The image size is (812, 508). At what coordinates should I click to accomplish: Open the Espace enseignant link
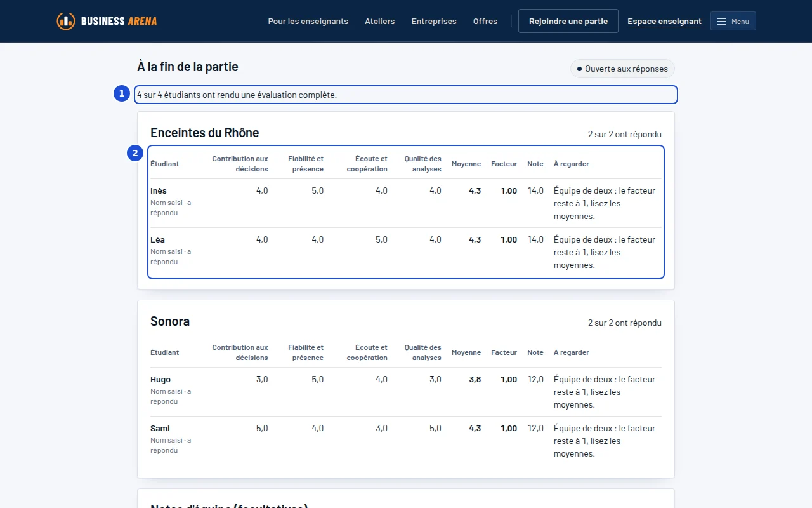(x=665, y=22)
